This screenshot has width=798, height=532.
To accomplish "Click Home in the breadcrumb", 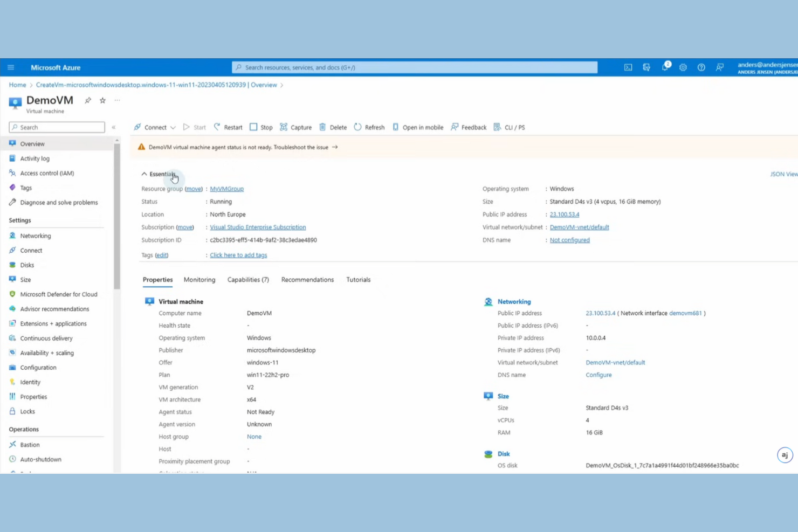I will pos(17,85).
